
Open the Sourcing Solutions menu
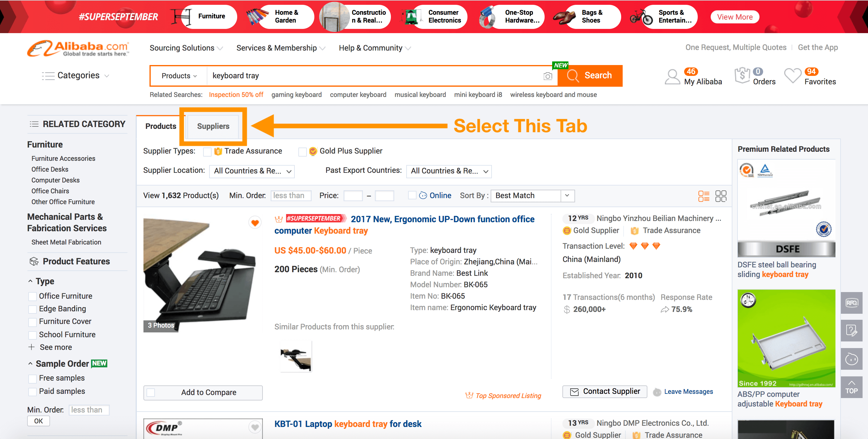pyautogui.click(x=186, y=48)
